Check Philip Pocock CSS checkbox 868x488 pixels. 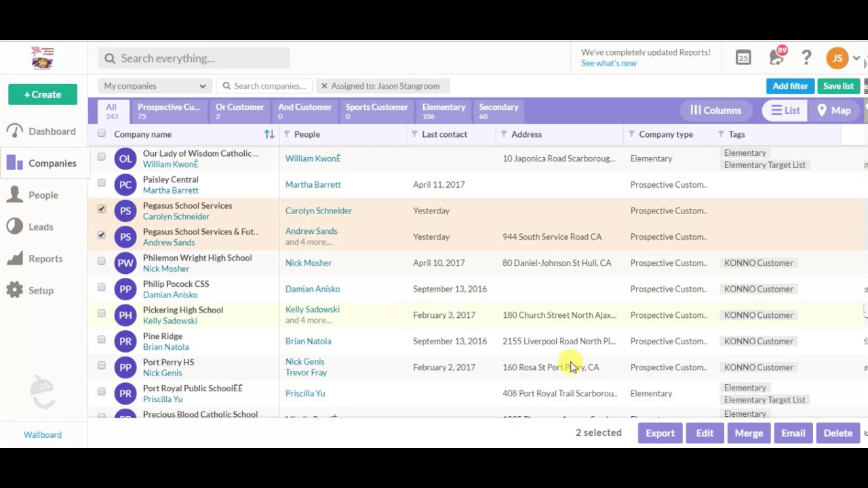pyautogui.click(x=102, y=287)
